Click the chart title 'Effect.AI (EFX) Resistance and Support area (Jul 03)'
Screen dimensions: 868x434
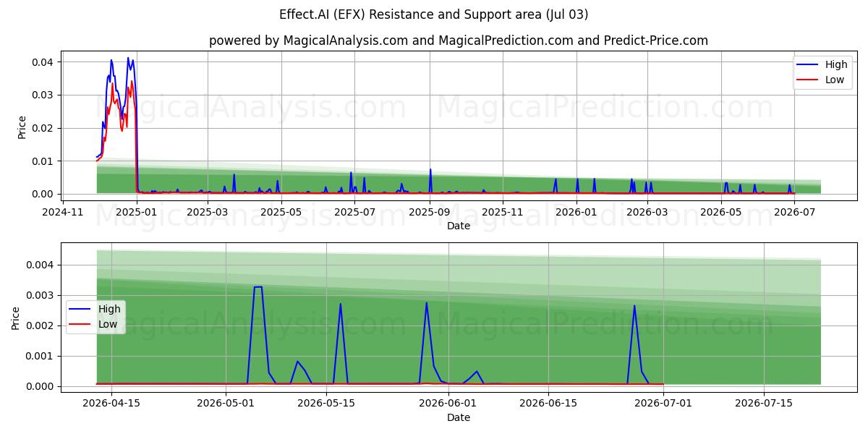point(433,14)
